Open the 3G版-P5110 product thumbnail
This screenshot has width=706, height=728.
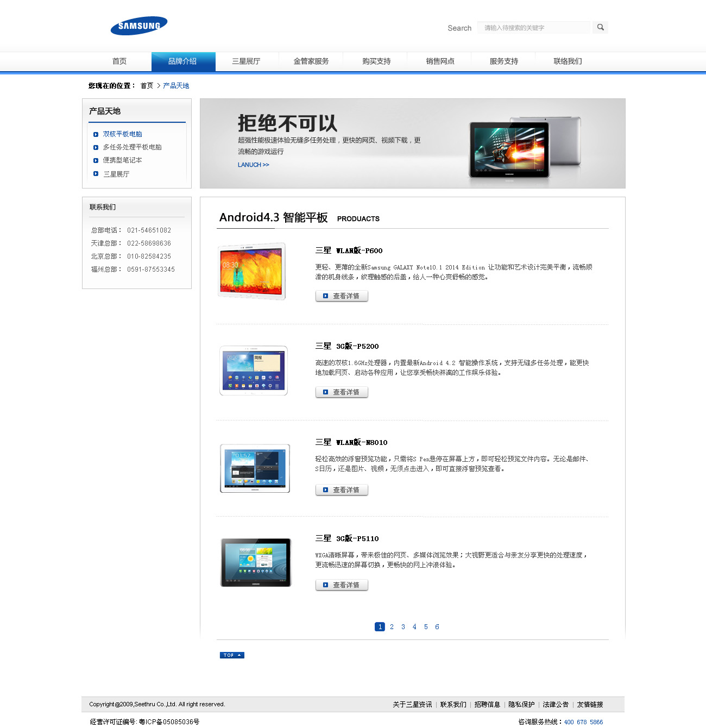(256, 563)
